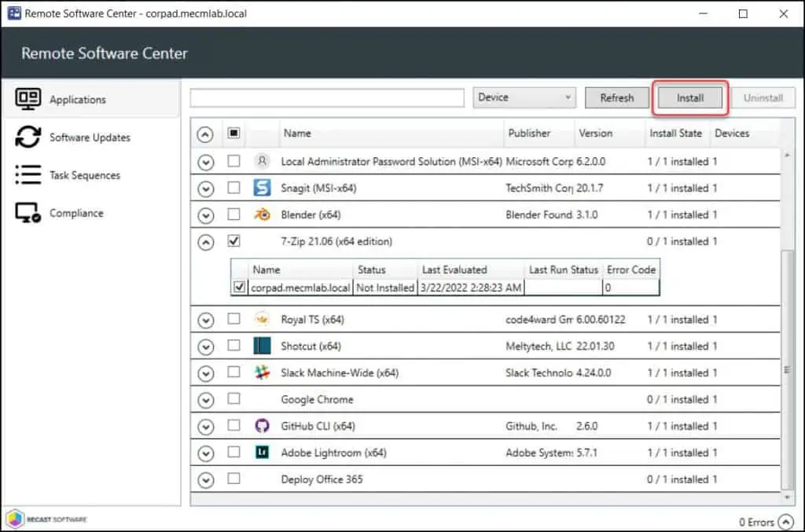
Task: Expand the Royal TS row details
Action: click(x=205, y=320)
